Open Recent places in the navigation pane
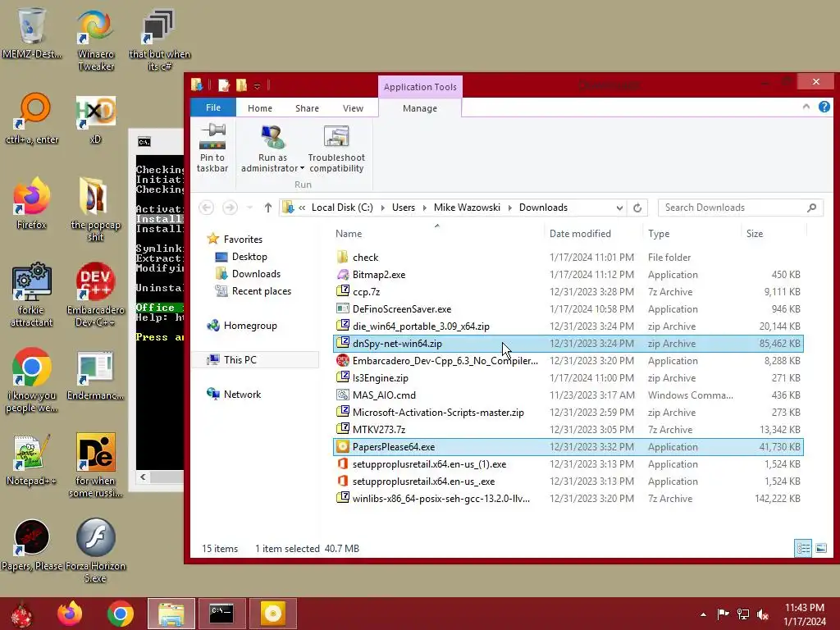Image resolution: width=840 pixels, height=630 pixels. (x=261, y=291)
